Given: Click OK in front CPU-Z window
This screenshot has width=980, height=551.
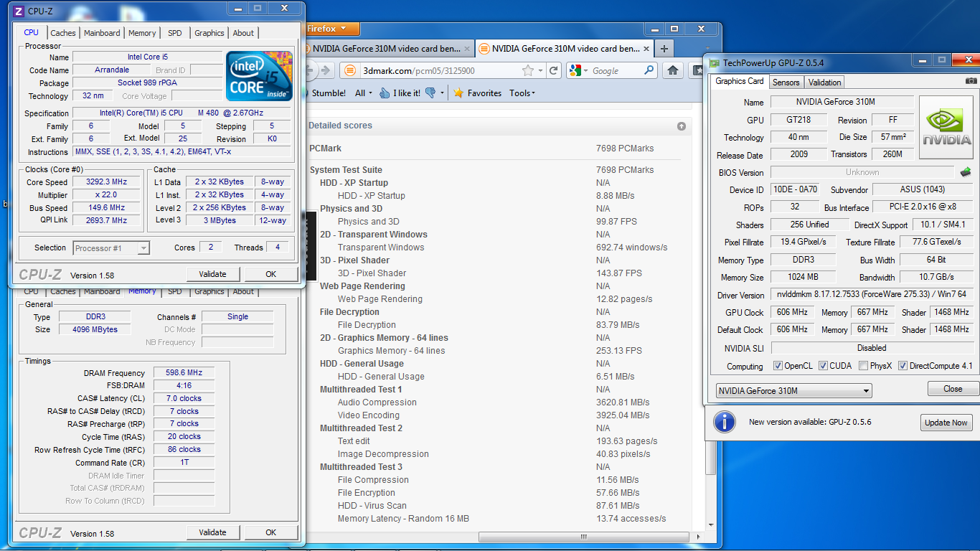Looking at the screenshot, I should [x=270, y=274].
